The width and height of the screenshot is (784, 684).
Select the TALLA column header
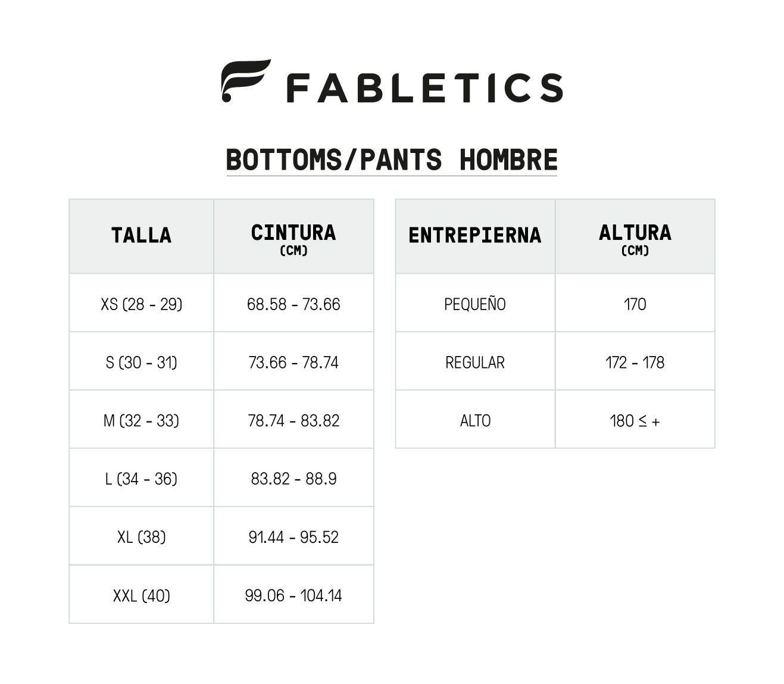coord(141,236)
